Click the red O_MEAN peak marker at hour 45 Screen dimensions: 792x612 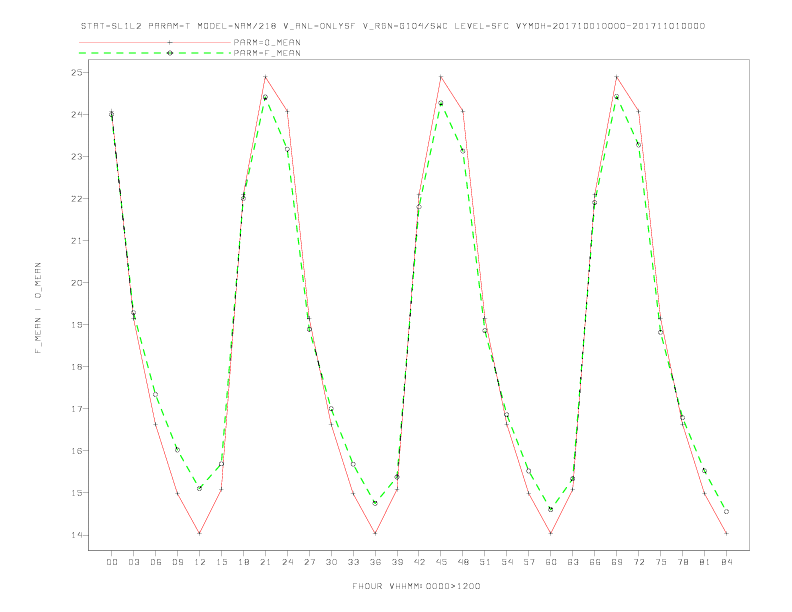(441, 77)
